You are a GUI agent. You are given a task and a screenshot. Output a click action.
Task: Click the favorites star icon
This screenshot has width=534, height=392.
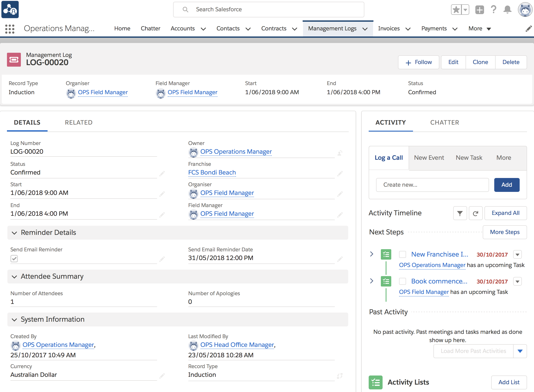456,10
